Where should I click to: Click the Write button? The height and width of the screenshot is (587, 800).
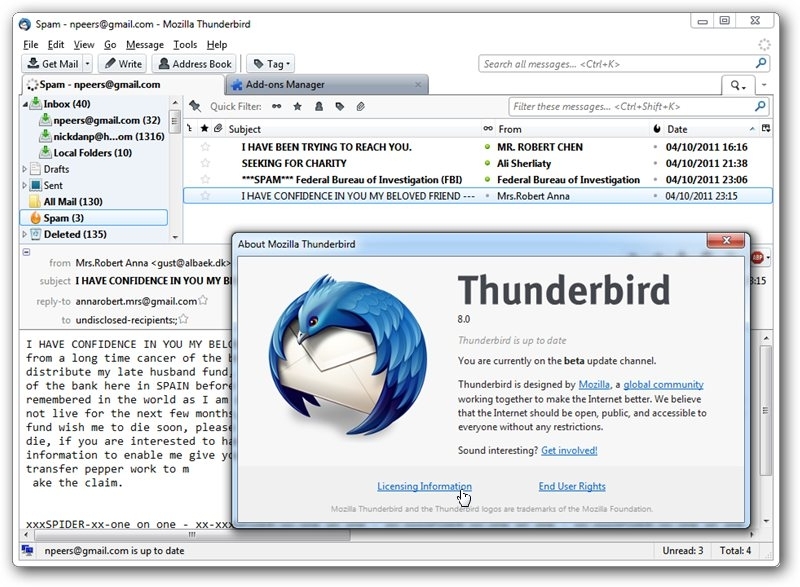(x=123, y=64)
